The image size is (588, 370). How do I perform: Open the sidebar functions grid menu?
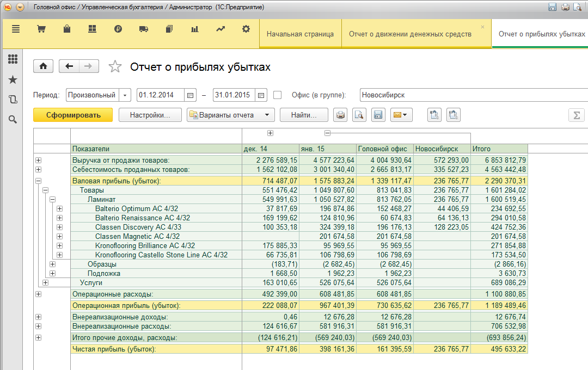tap(13, 59)
